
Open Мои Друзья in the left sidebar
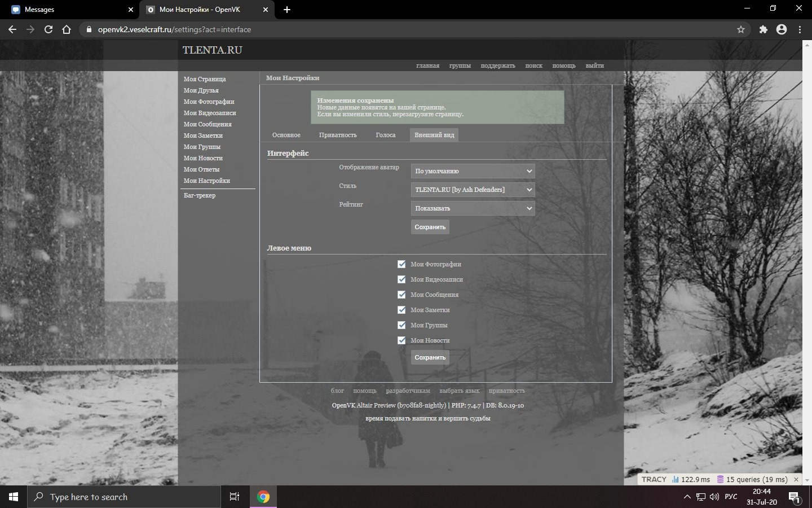click(x=201, y=90)
